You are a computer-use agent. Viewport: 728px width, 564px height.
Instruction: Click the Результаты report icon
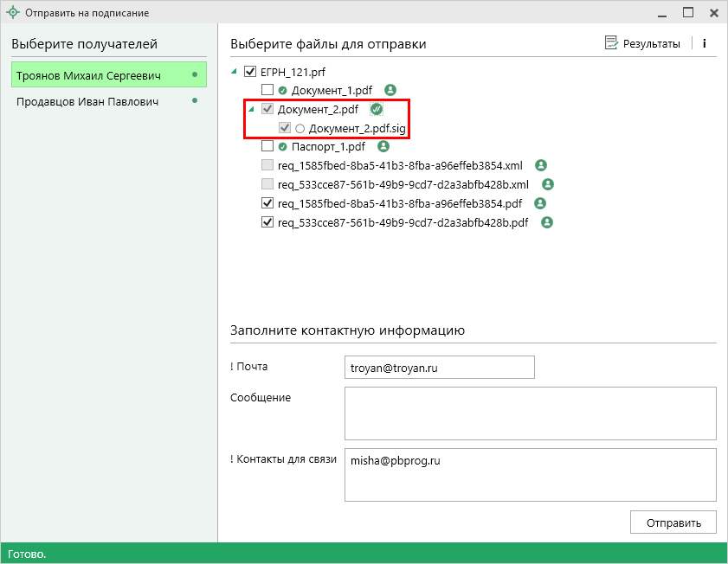pos(611,43)
